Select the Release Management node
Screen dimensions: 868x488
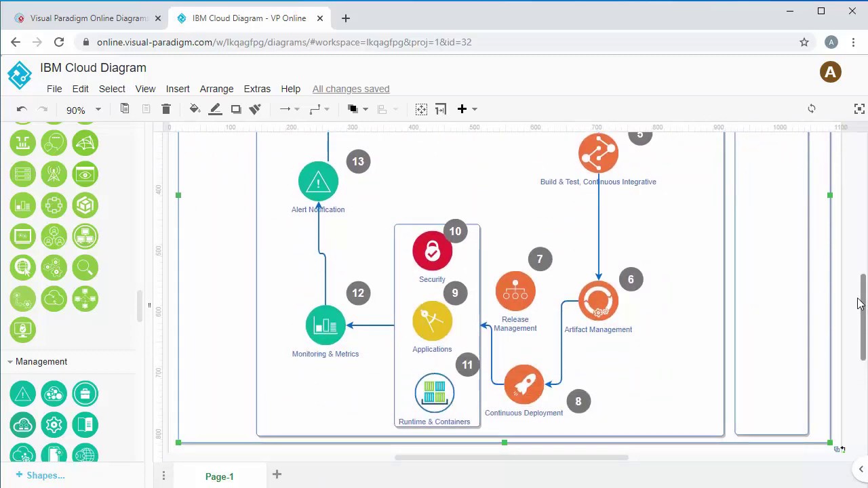click(515, 291)
